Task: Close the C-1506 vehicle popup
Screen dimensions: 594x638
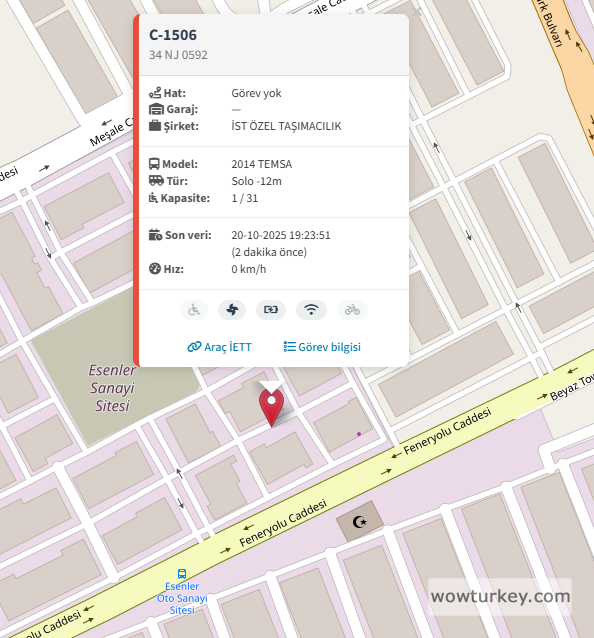Action: tap(417, 12)
